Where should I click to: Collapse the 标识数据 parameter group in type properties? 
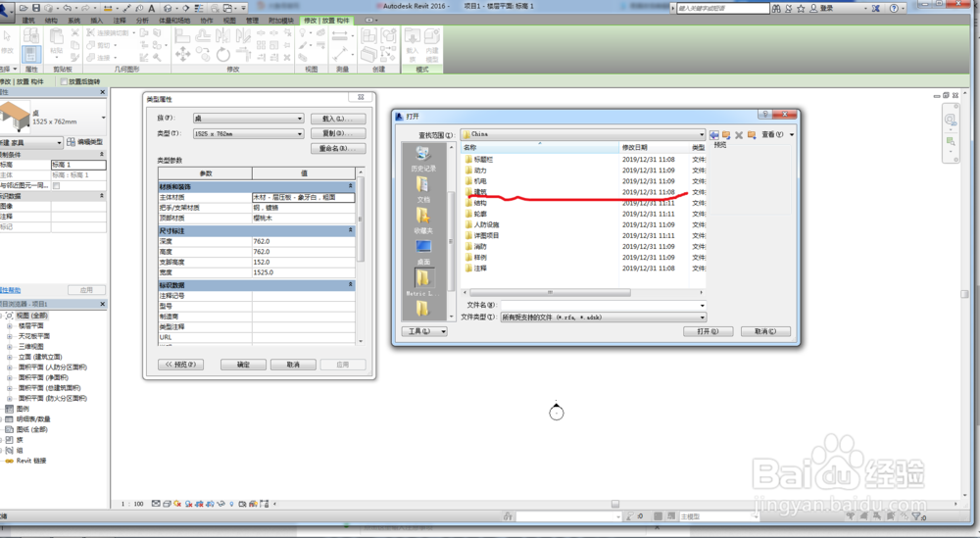[x=350, y=284]
